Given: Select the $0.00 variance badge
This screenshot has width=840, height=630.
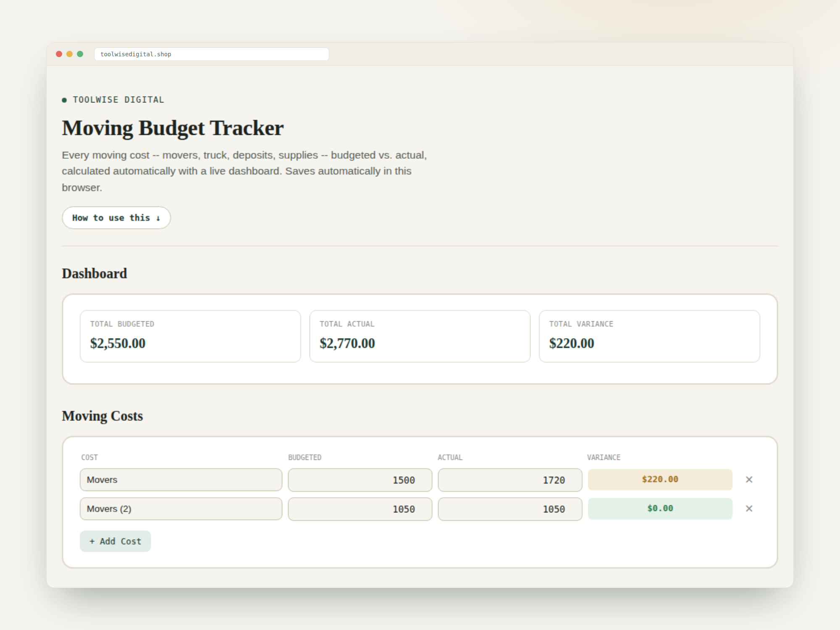Looking at the screenshot, I should [x=660, y=509].
